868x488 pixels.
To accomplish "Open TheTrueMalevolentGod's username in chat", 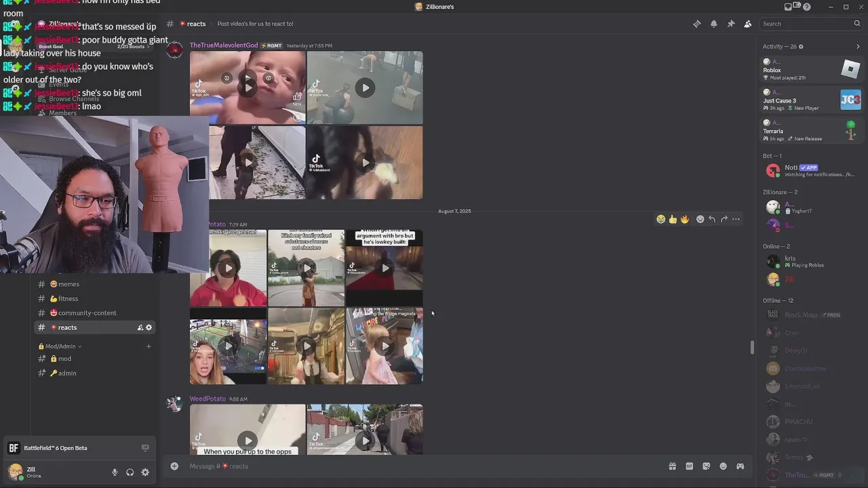I will pyautogui.click(x=224, y=45).
